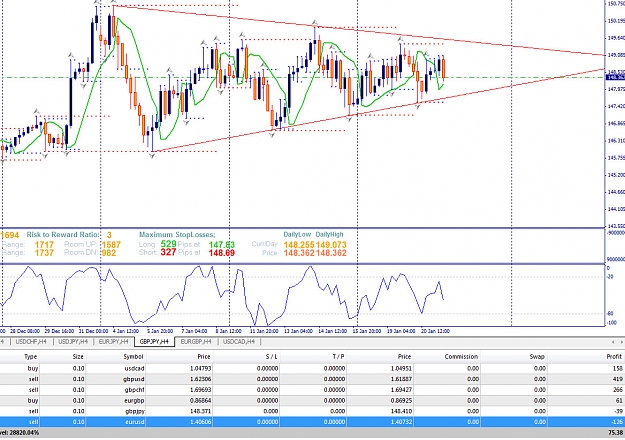Click open price 1.62306 in gbpusd row
The width and height of the screenshot is (625, 440).
click(x=201, y=379)
